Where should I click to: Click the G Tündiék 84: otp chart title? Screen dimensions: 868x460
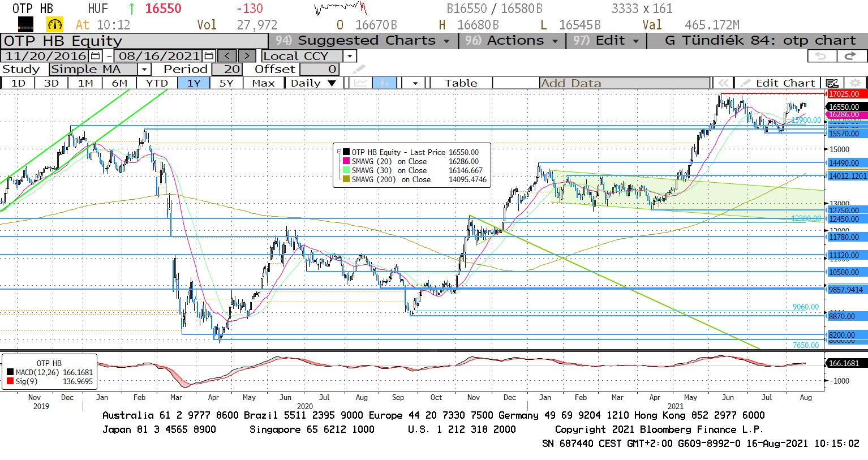click(x=760, y=41)
